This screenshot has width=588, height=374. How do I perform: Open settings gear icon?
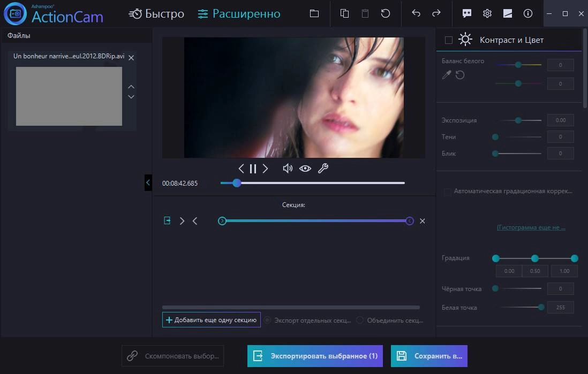click(487, 14)
